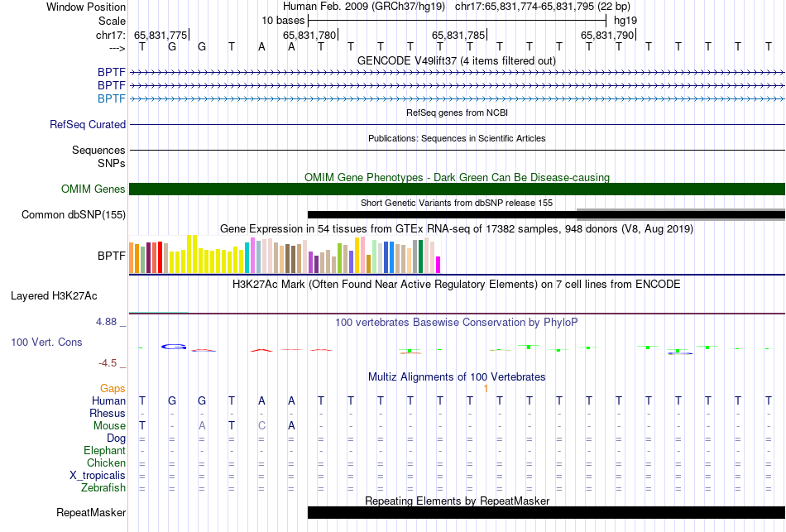Click Repeating Elements by RepeatMasker title
The height and width of the screenshot is (532, 786).
tap(457, 501)
